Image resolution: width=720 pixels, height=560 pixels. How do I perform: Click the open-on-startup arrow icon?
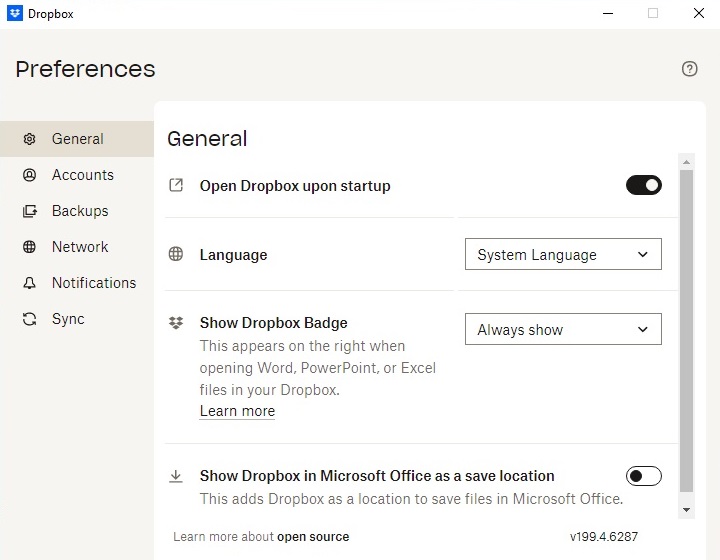tap(176, 185)
